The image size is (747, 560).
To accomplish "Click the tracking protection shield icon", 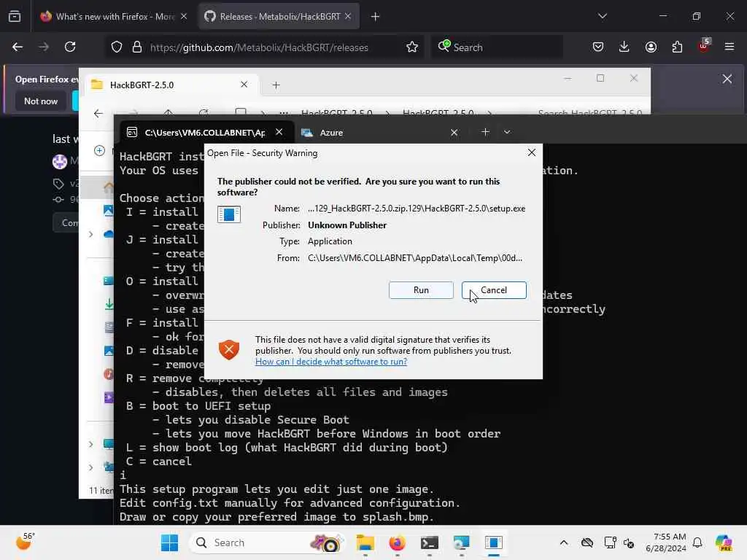I will [x=117, y=47].
